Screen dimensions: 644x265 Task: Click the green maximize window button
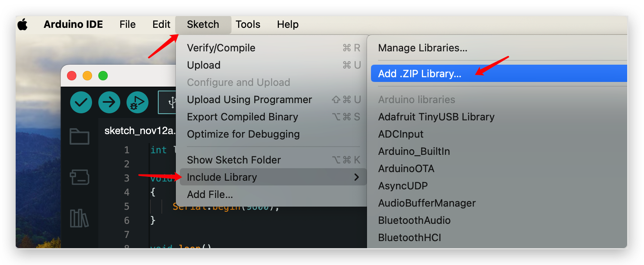(103, 76)
